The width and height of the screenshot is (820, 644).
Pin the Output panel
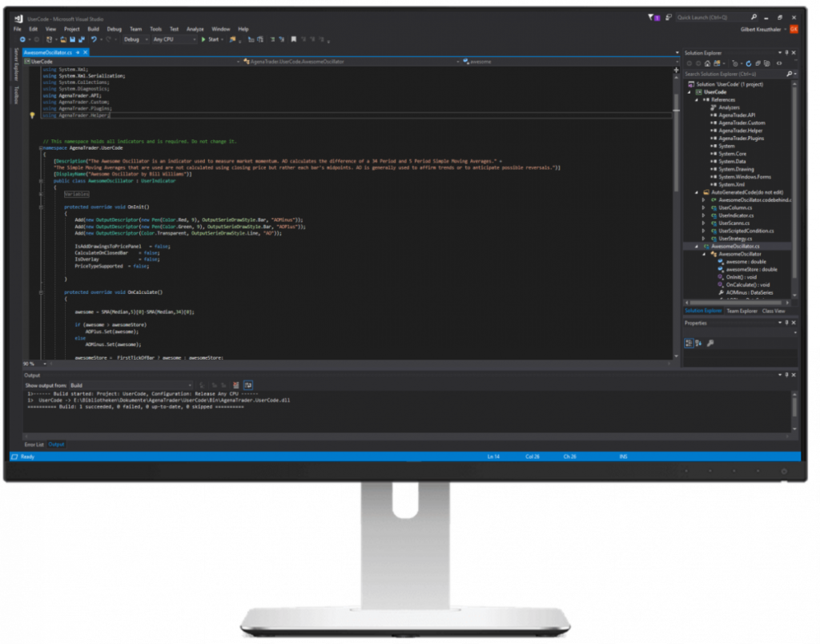(x=786, y=376)
